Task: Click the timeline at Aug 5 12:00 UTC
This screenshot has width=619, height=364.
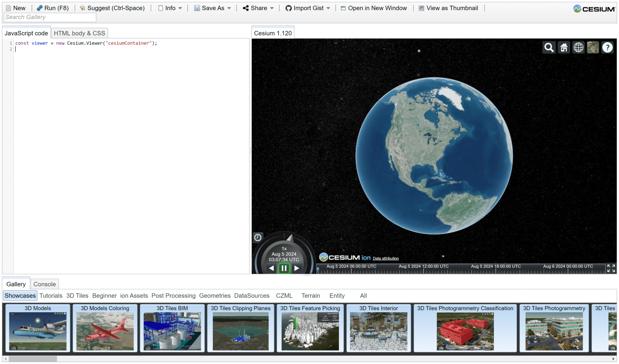Action: tap(423, 266)
